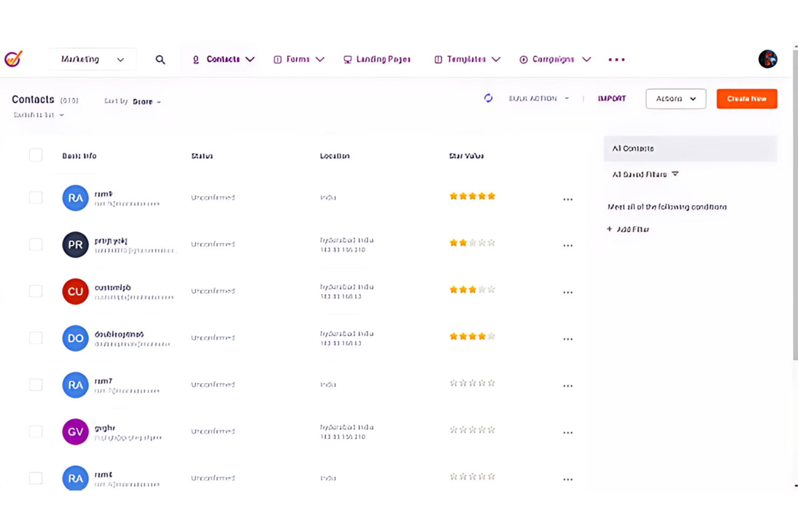The image size is (798, 532).
Task: Click the fifth star in the PR contact row
Action: tap(491, 243)
